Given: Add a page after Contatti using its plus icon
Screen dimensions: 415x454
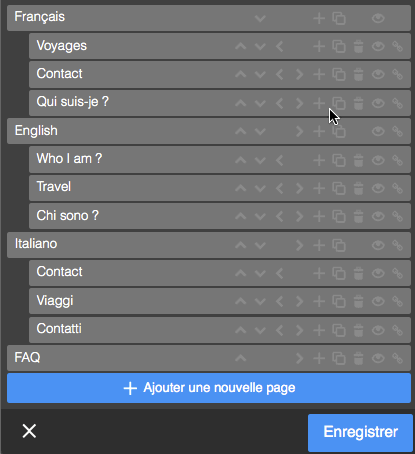Looking at the screenshot, I should (319, 330).
